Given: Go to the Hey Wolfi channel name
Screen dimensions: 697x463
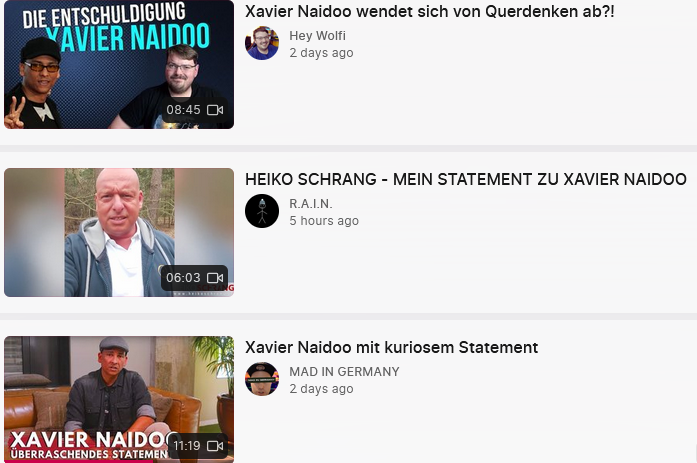Looking at the screenshot, I should pyautogui.click(x=317, y=36).
